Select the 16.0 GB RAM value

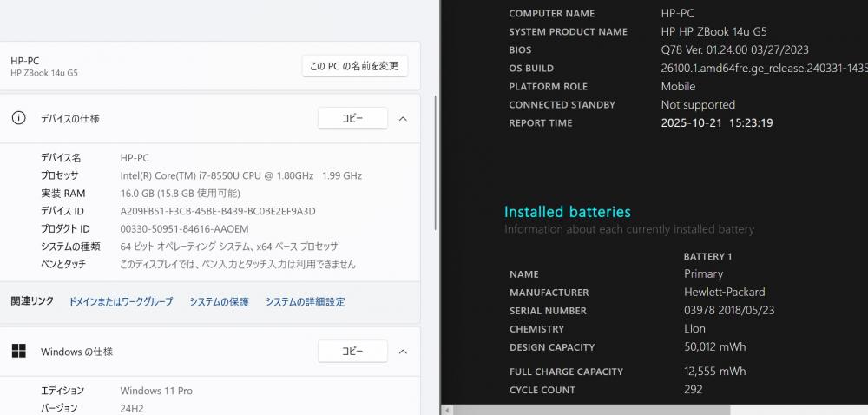(x=180, y=193)
